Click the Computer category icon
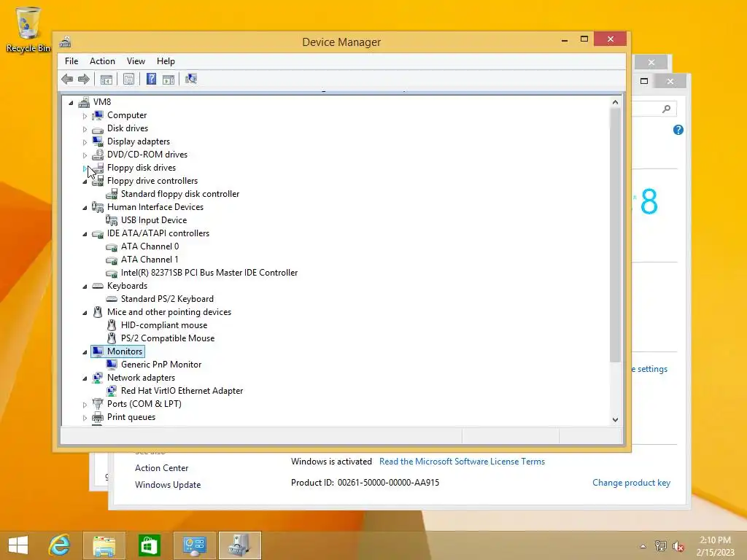Image resolution: width=747 pixels, height=560 pixels. coord(98,115)
